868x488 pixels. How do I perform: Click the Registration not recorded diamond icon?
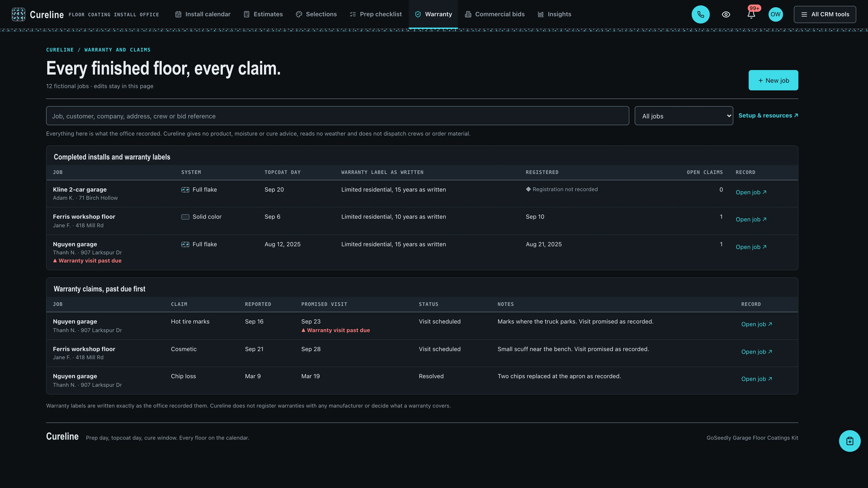pyautogui.click(x=528, y=189)
